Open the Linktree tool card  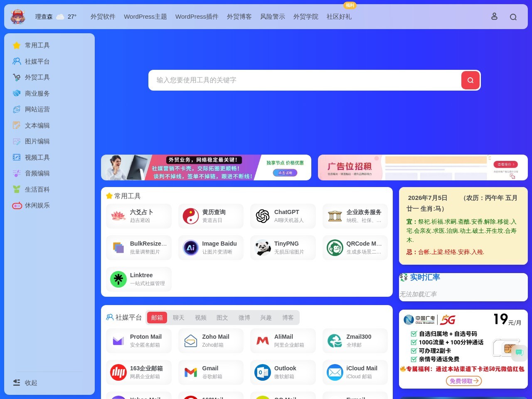(138, 279)
